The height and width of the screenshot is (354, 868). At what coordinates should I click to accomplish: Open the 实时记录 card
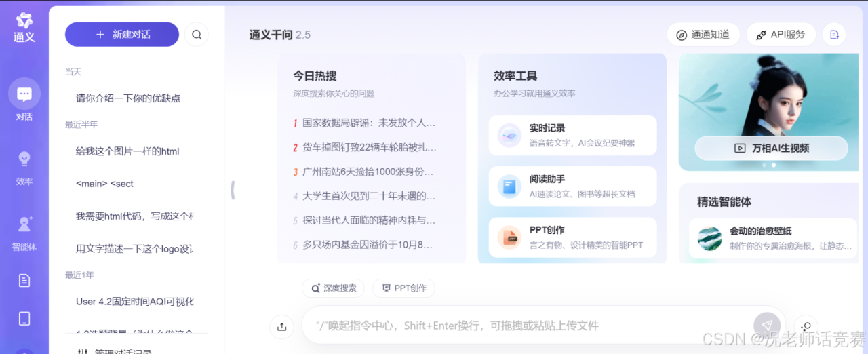[572, 135]
